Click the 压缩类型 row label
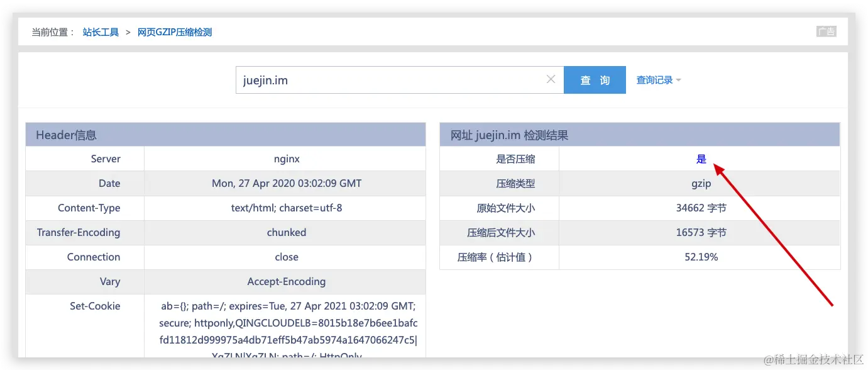 click(515, 184)
